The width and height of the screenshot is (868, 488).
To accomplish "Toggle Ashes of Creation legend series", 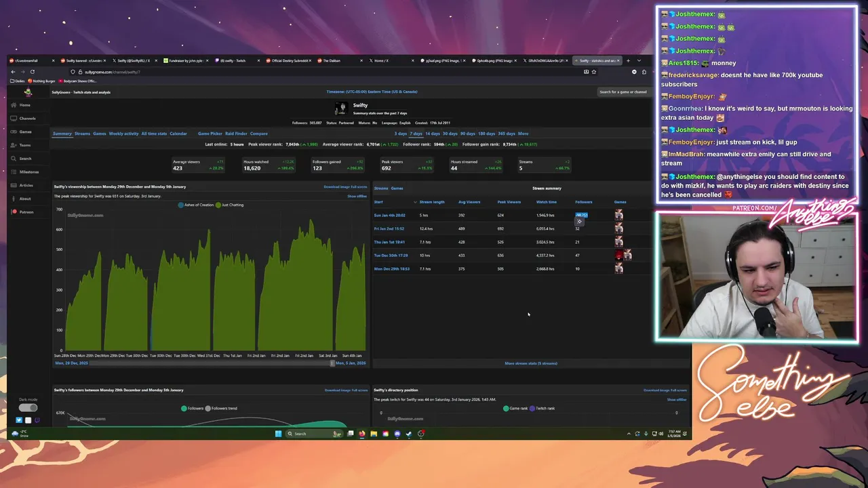I will [197, 205].
